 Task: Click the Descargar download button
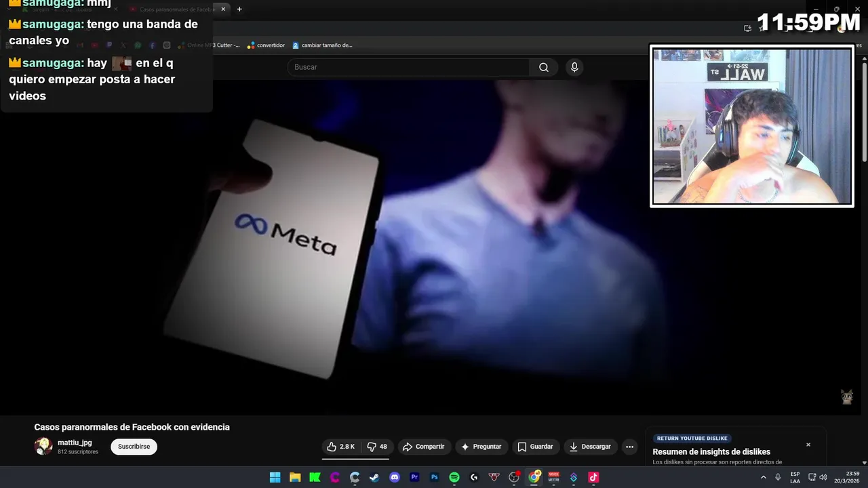click(590, 447)
